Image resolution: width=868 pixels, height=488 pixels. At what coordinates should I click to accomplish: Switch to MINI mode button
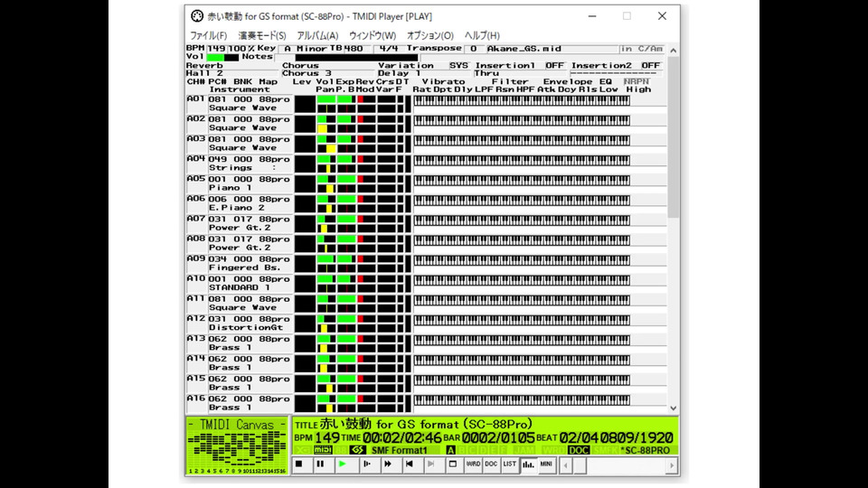[546, 465]
